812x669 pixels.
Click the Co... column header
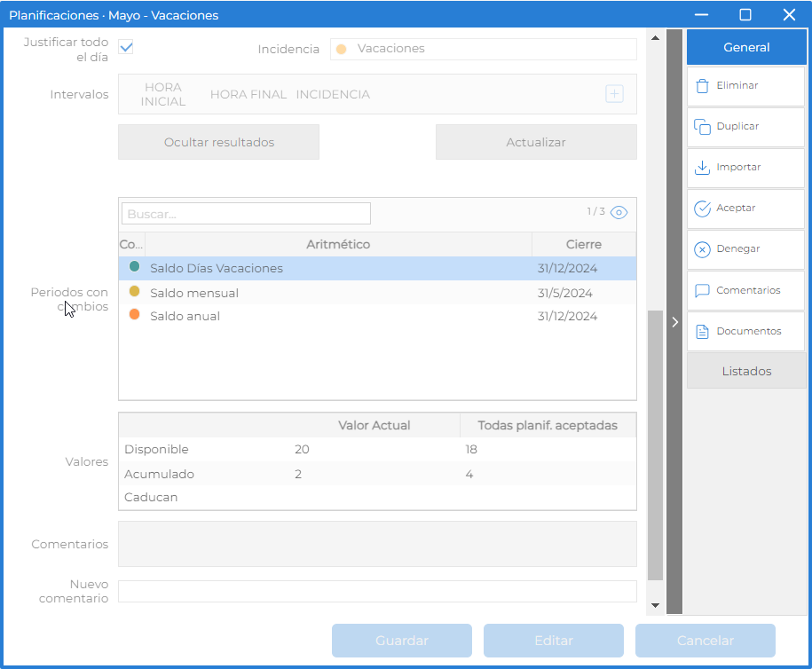point(131,244)
